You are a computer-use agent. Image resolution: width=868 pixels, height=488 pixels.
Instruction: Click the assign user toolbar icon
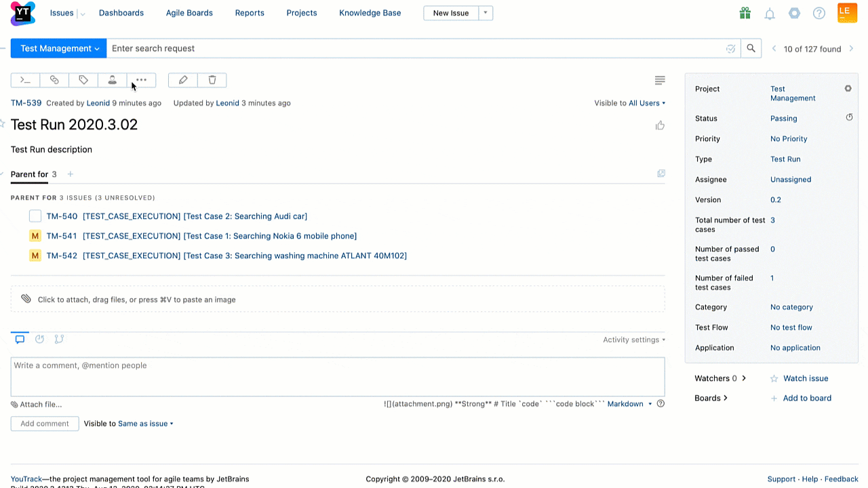point(113,80)
